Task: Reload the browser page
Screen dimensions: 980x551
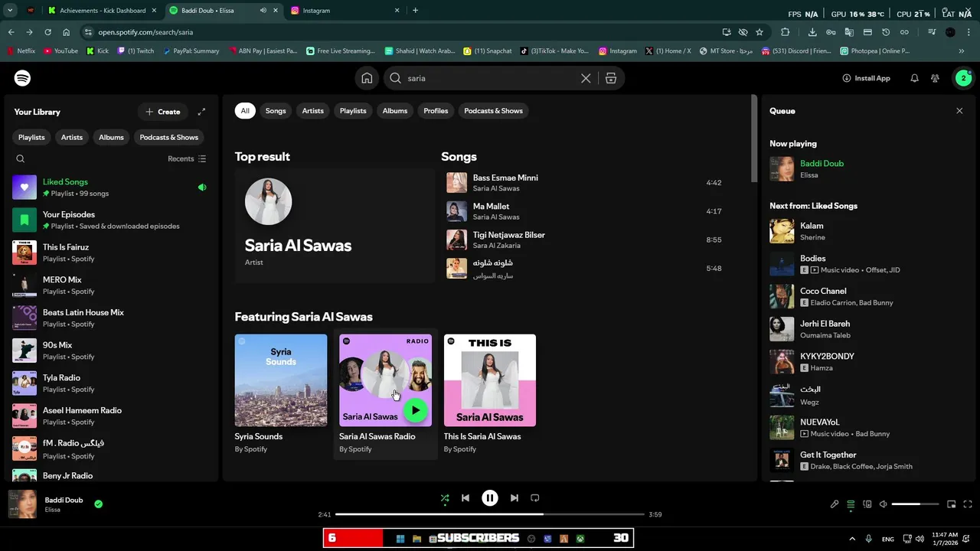Action: pos(47,32)
